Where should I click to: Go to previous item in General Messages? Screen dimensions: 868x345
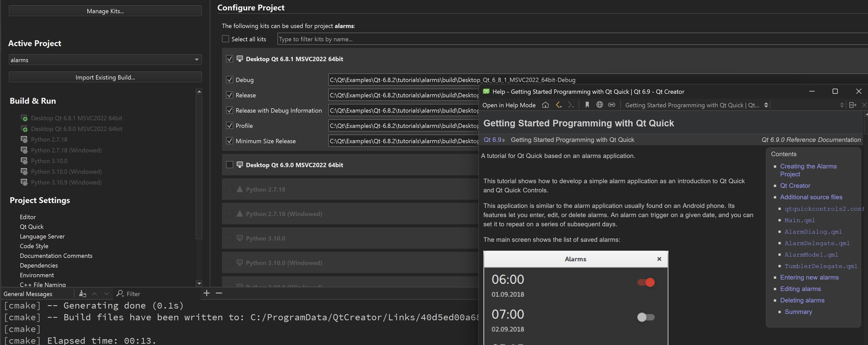click(x=94, y=294)
